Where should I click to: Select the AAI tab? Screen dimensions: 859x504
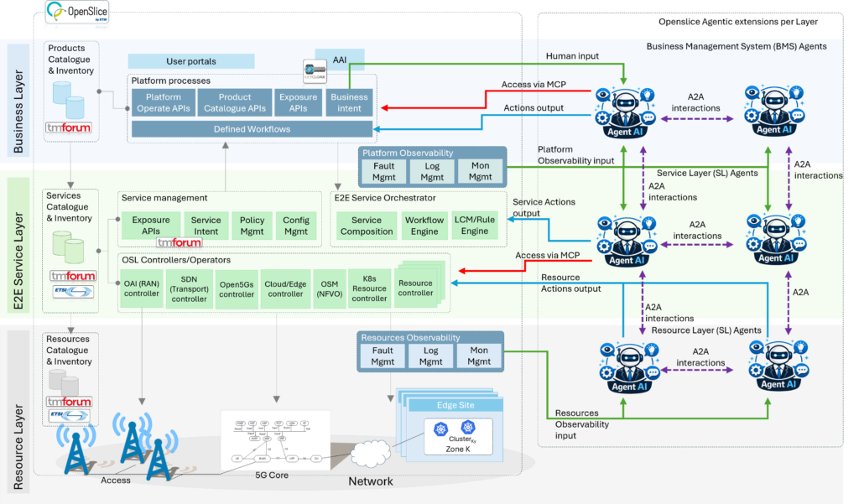click(x=340, y=60)
